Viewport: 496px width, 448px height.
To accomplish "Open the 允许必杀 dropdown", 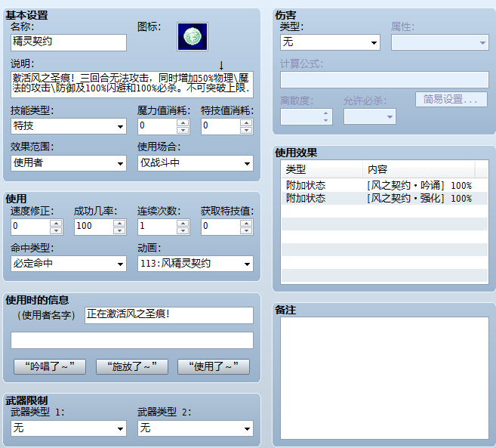I will click(370, 116).
